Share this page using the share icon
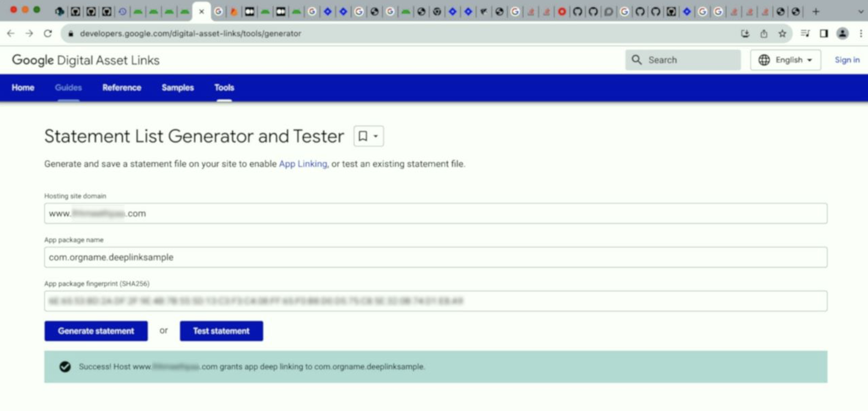 click(764, 33)
